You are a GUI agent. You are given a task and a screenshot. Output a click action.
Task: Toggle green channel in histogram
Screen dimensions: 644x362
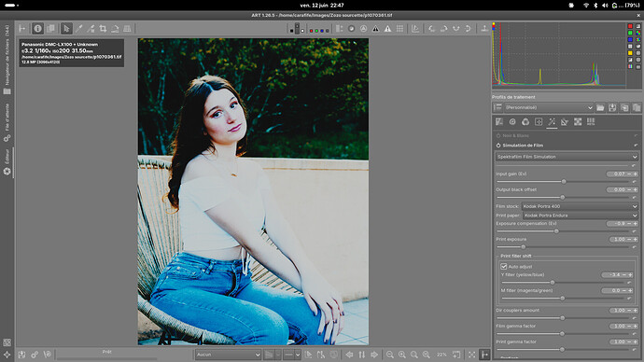[x=630, y=33]
